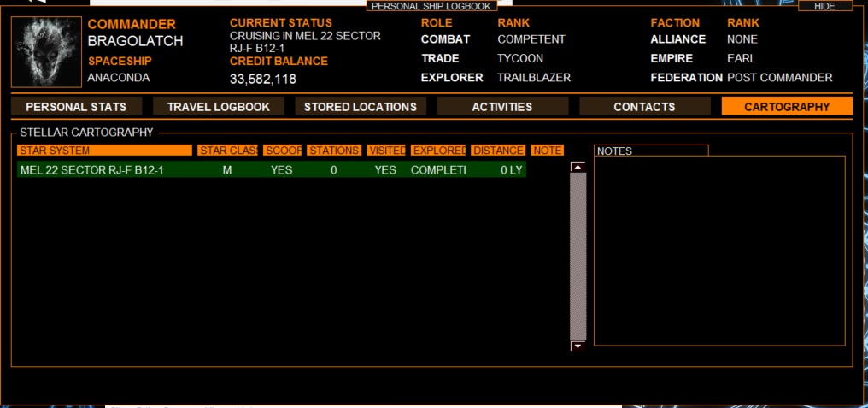The image size is (868, 408).
Task: Sort by Star System column header
Action: pyautogui.click(x=104, y=151)
